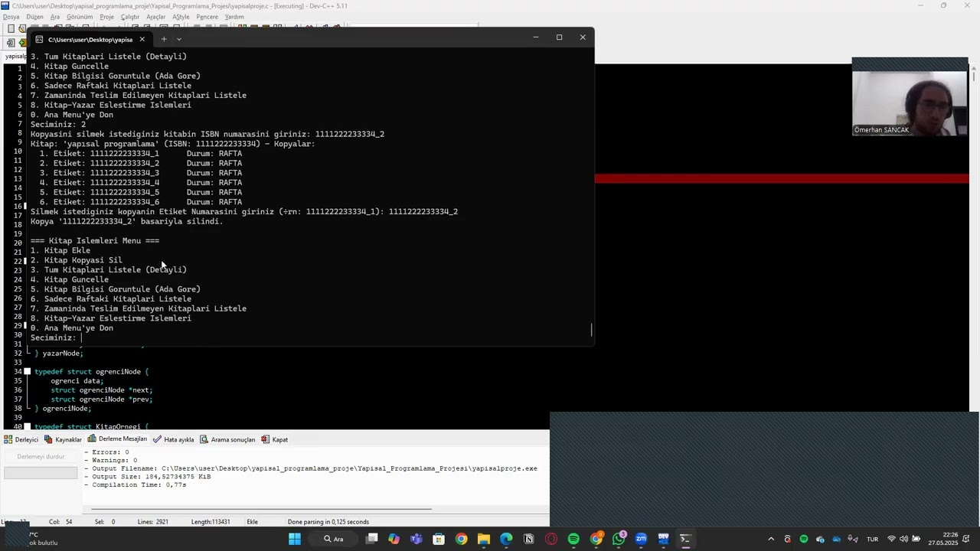
Task: Open Microsoft Edge from taskbar
Action: 506,539
